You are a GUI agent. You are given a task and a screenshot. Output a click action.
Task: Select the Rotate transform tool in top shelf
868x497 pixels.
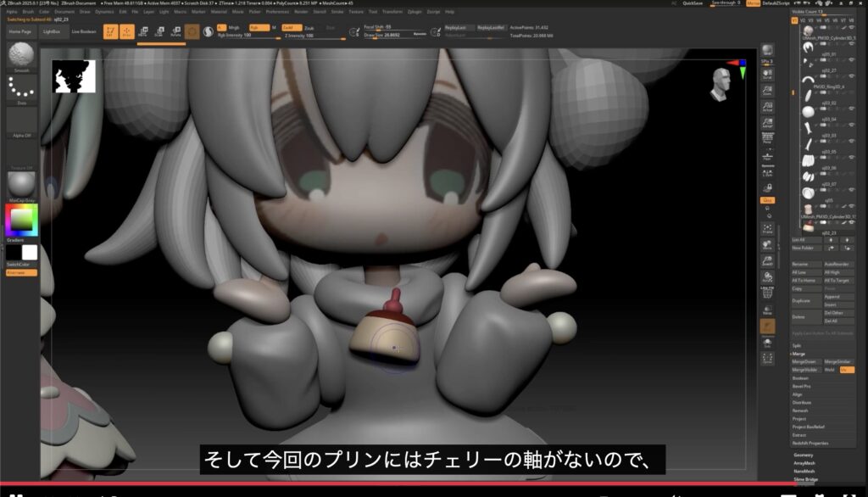click(176, 31)
